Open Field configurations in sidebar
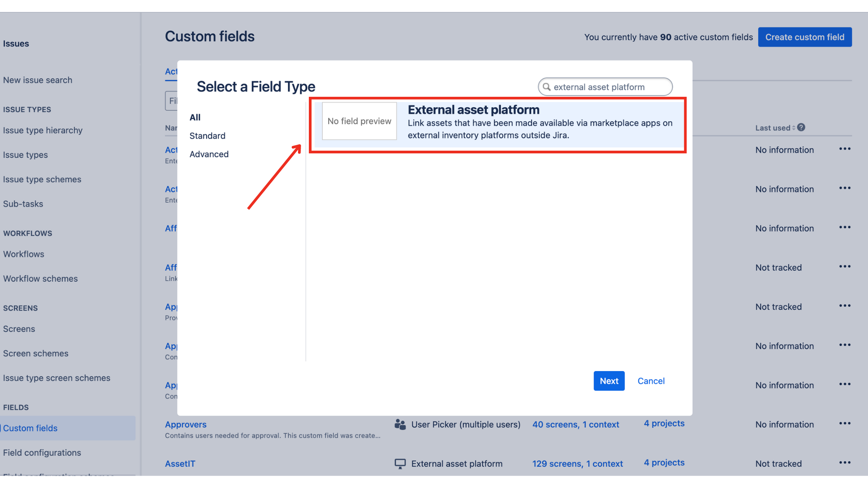The image size is (868, 488). click(x=42, y=453)
